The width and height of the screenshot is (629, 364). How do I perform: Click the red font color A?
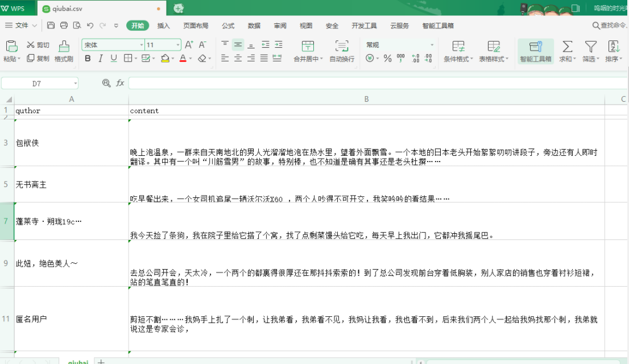coord(183,59)
